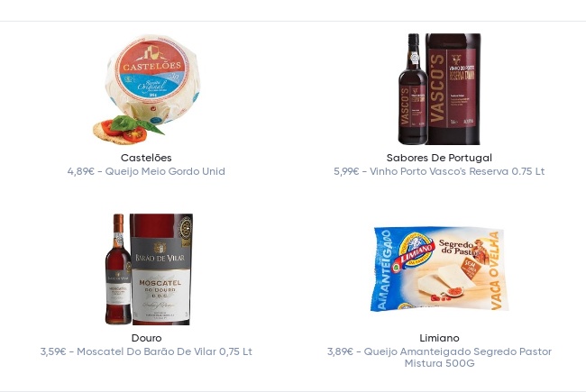Click the small Vasco's bottle on the left
Screen dimensions: 586x392
[412, 89]
